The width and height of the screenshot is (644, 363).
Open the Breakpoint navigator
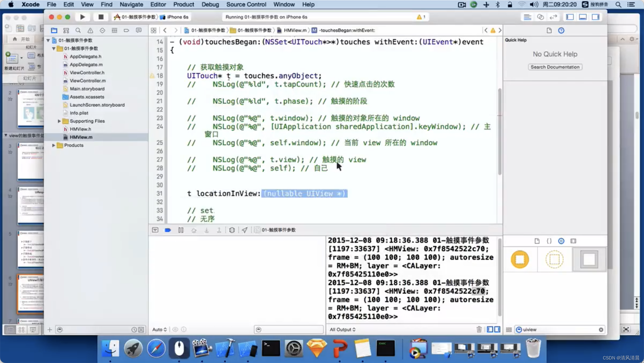click(x=126, y=30)
